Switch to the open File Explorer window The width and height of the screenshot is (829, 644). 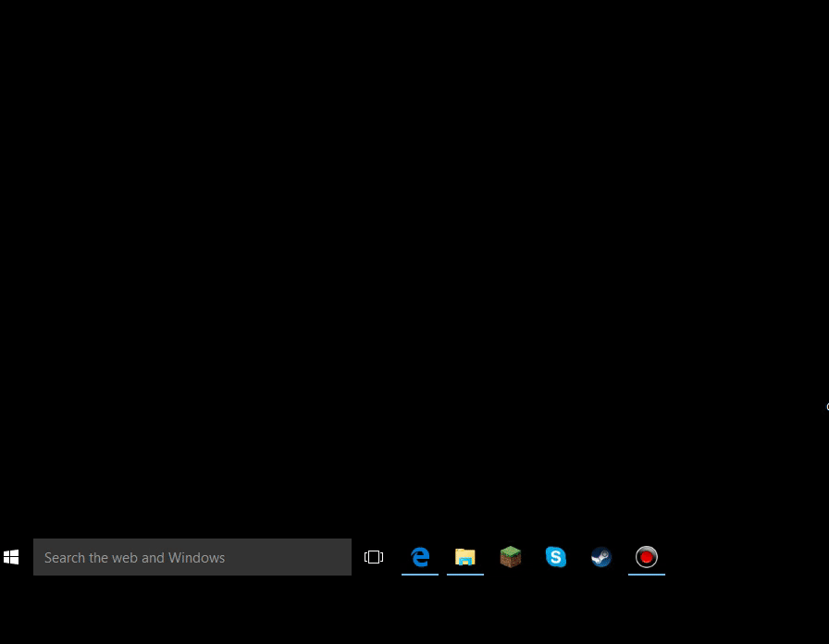tap(465, 557)
